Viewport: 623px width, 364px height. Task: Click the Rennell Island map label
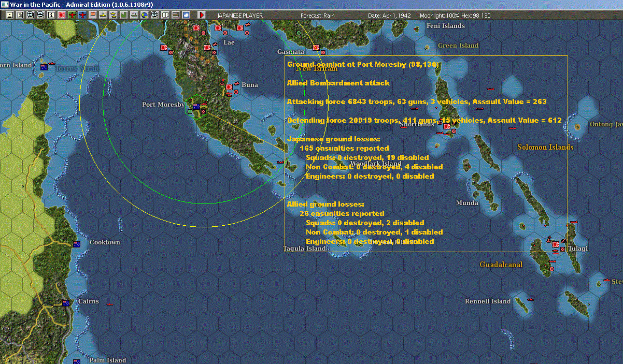pos(488,301)
